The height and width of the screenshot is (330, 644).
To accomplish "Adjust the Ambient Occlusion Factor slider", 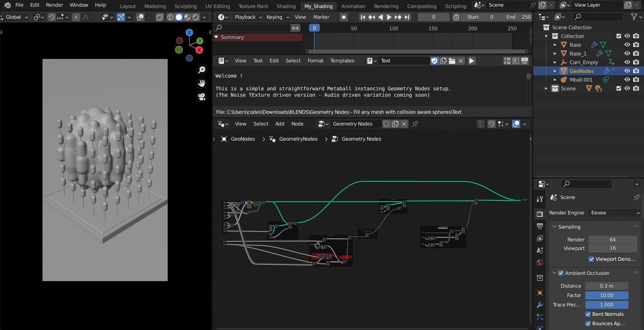I will 607,295.
